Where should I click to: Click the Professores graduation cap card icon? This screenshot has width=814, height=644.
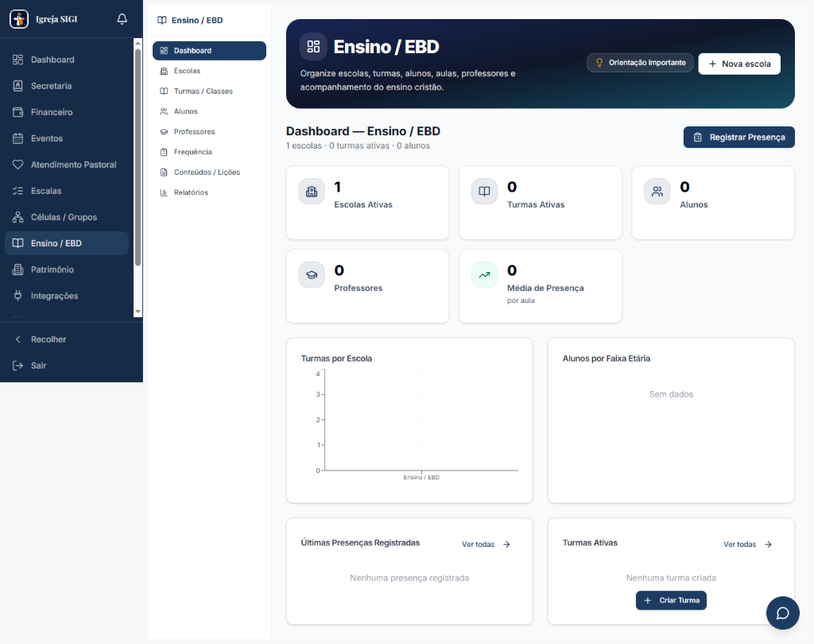coord(312,275)
